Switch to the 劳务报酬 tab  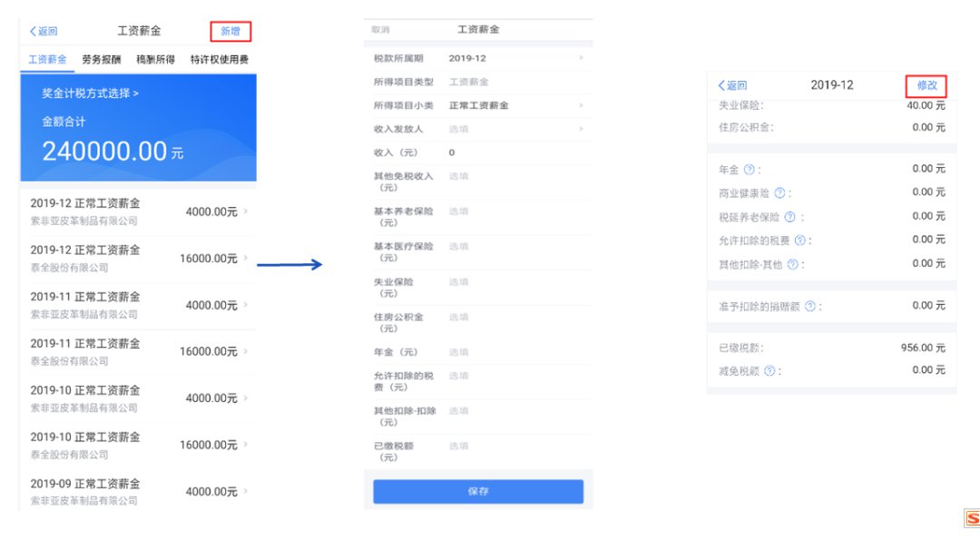101,60
